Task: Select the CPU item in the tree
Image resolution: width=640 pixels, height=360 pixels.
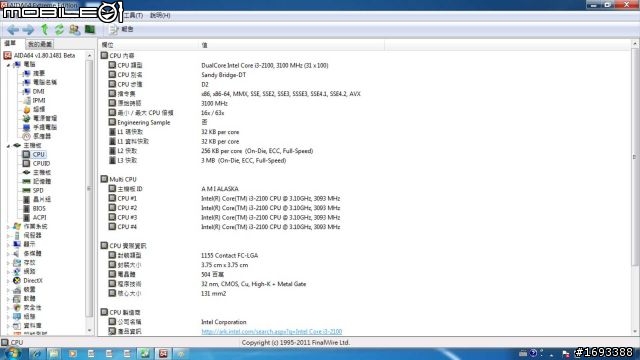Action: [x=38, y=154]
